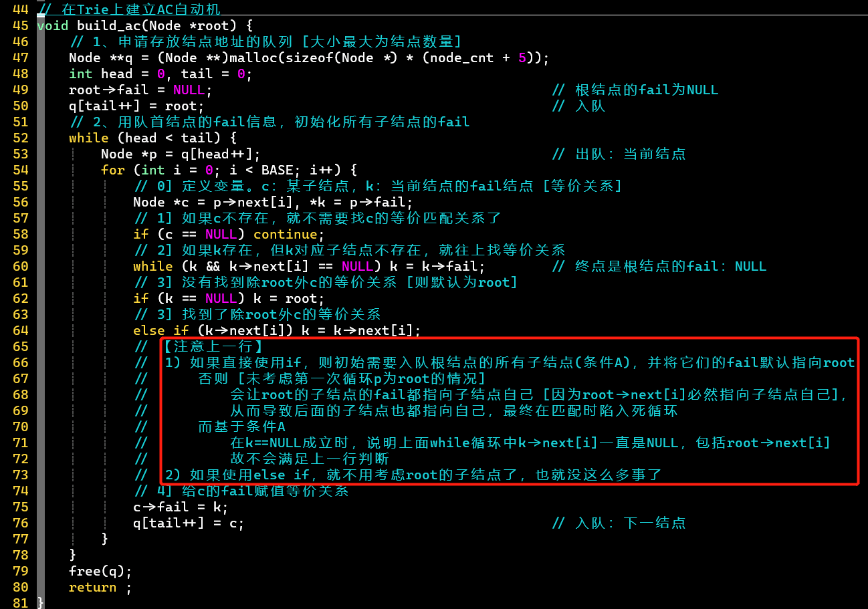The image size is (868, 609).
Task: Click 'free(q);' statement
Action: click(100, 571)
